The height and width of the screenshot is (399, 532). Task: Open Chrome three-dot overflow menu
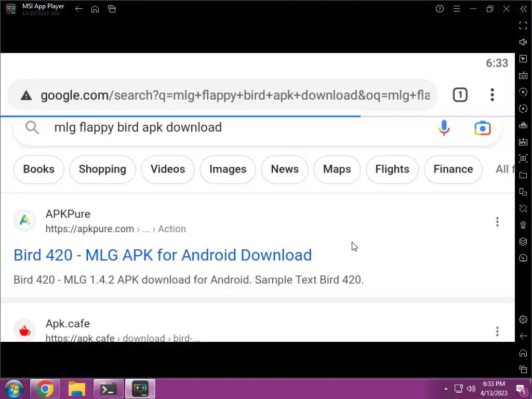point(492,95)
